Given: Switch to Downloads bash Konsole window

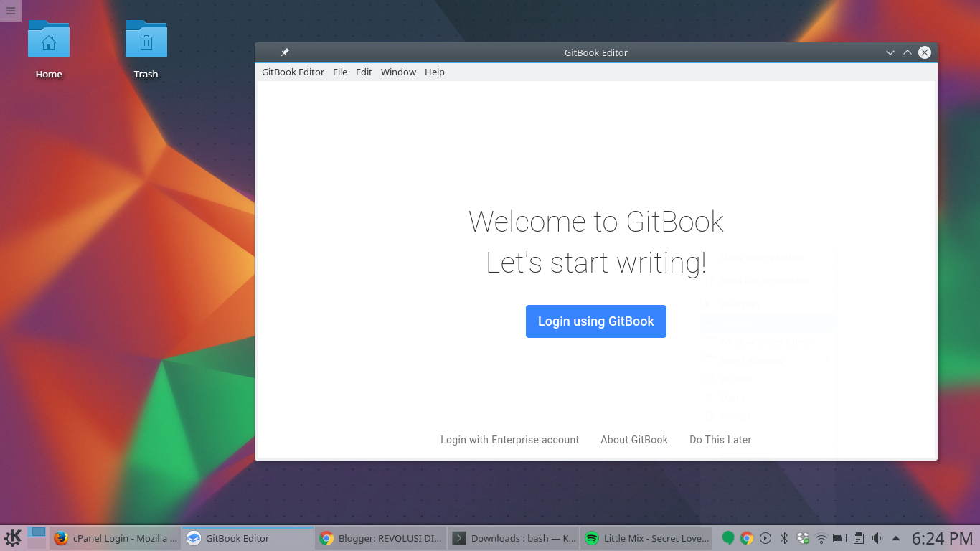Looking at the screenshot, I should tap(514, 538).
